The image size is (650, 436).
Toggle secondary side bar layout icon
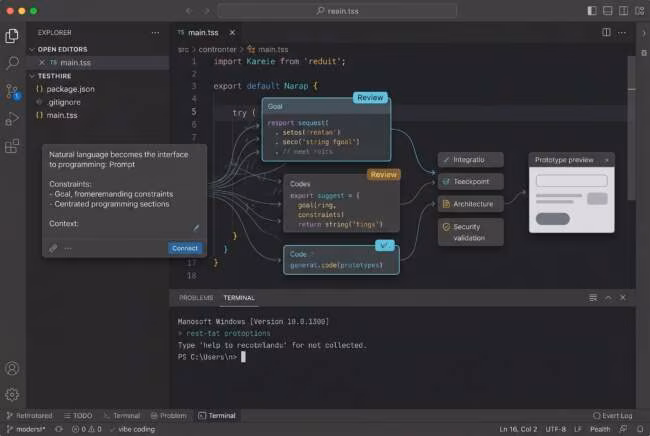point(623,11)
